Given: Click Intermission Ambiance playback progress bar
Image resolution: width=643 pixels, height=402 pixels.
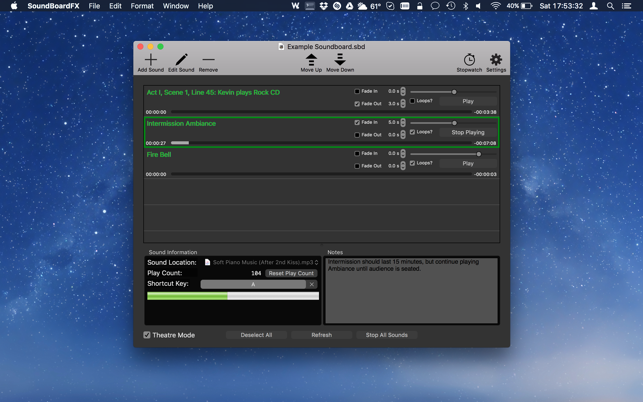Looking at the screenshot, I should [321, 143].
